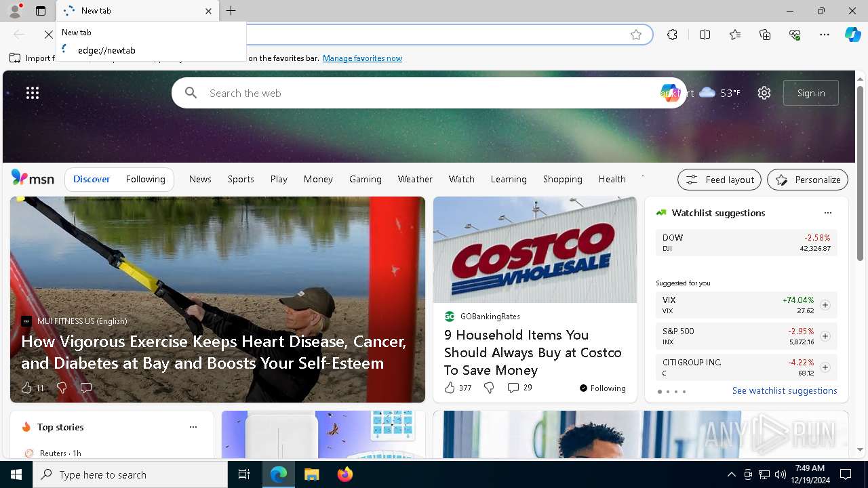Screen dimensions: 868x488
Task: Click the Feed layout button
Action: (x=719, y=180)
